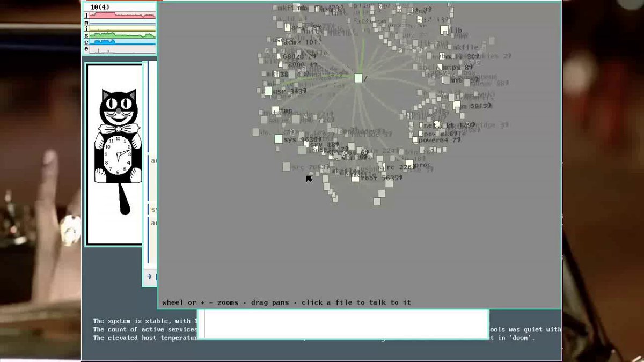Viewport: 644px width, 362px height.
Task: Click the stats window '10(4)' title
Action: pos(100,7)
